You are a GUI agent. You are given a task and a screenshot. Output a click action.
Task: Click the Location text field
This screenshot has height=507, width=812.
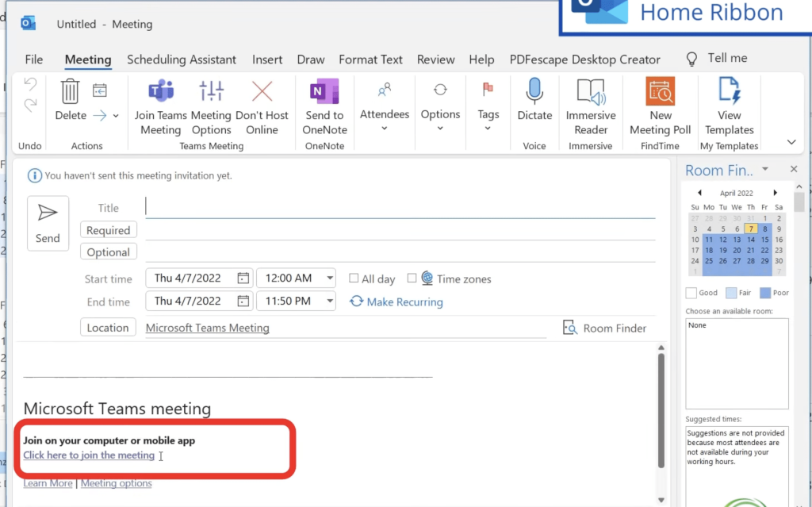pos(346,328)
